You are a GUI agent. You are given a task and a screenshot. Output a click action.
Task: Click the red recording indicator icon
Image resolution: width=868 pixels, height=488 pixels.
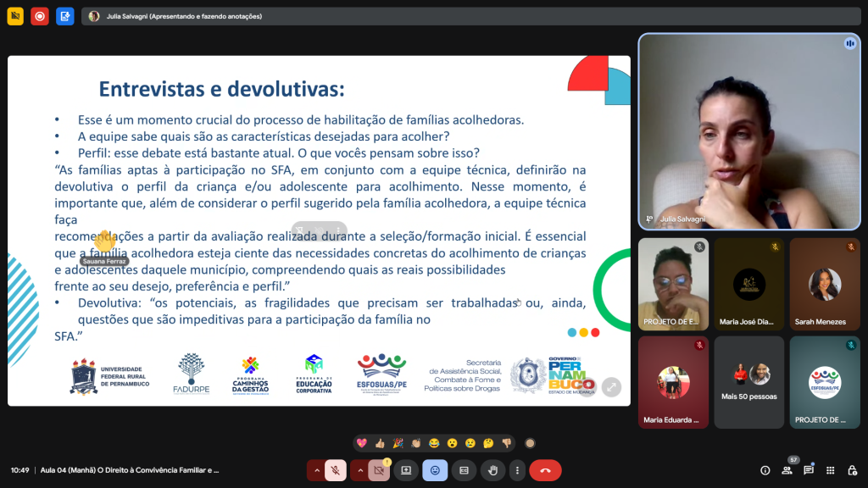pyautogui.click(x=40, y=16)
